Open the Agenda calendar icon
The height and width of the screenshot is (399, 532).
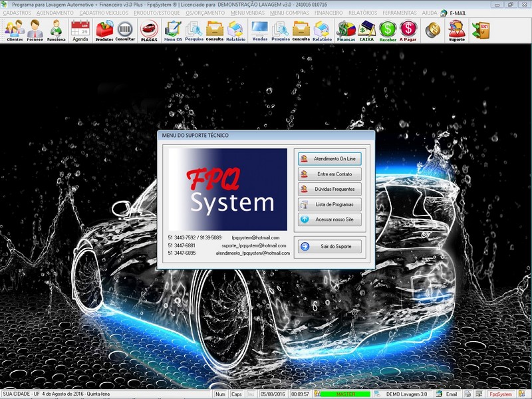[x=80, y=31]
